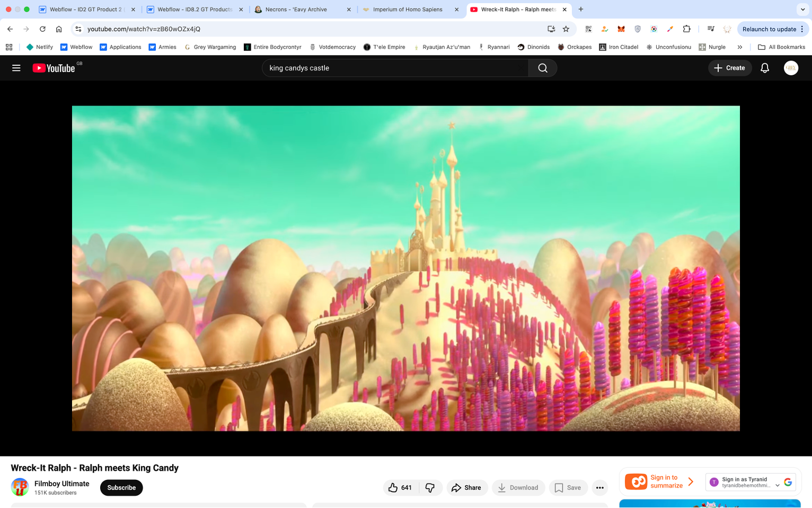
Task: Open the T'ele Empire bookmark
Action: tap(384, 47)
